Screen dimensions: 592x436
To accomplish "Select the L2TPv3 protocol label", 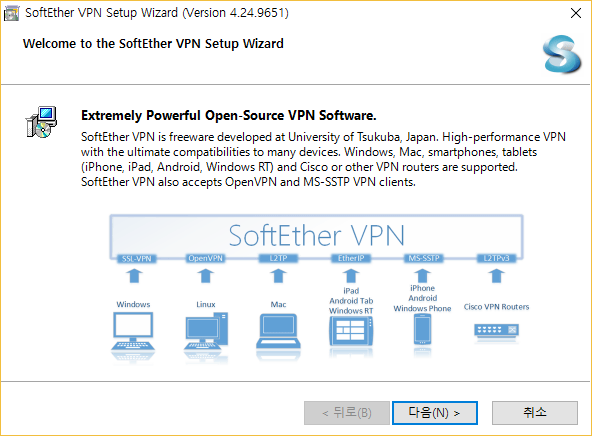I will pyautogui.click(x=496, y=258).
